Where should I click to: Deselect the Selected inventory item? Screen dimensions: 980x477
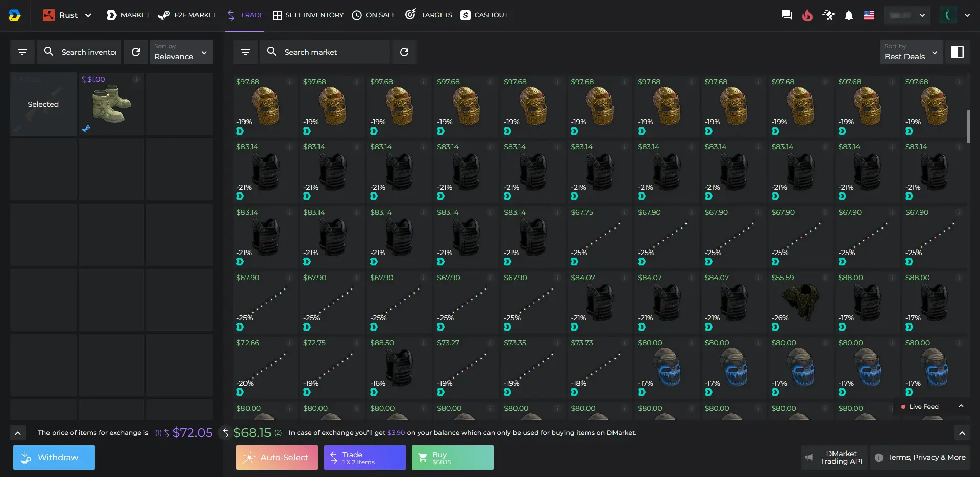coord(43,104)
